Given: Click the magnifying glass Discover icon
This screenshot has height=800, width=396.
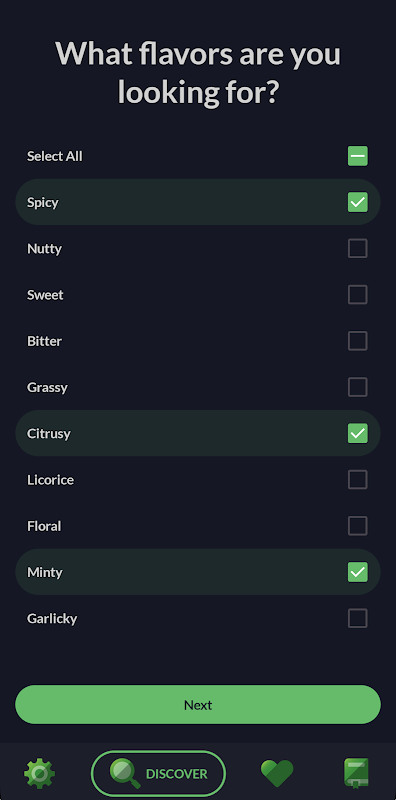Looking at the screenshot, I should (125, 773).
